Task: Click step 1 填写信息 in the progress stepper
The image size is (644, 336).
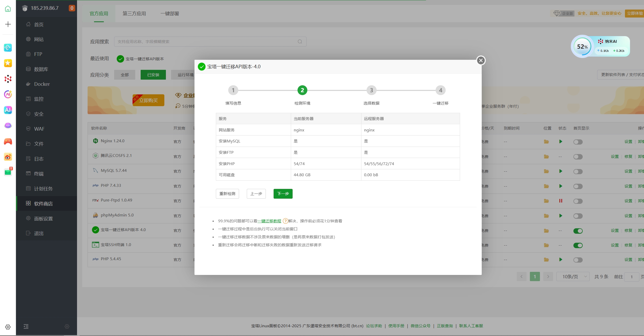Action: pos(233,90)
